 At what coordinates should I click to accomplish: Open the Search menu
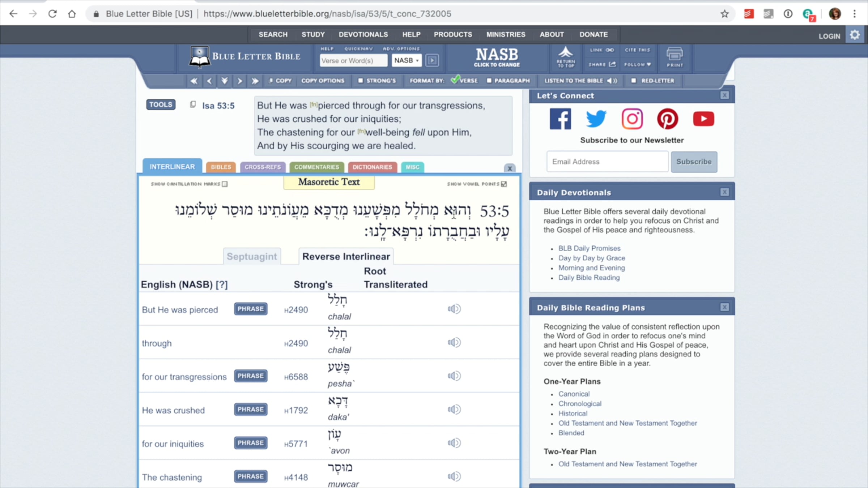click(x=273, y=35)
